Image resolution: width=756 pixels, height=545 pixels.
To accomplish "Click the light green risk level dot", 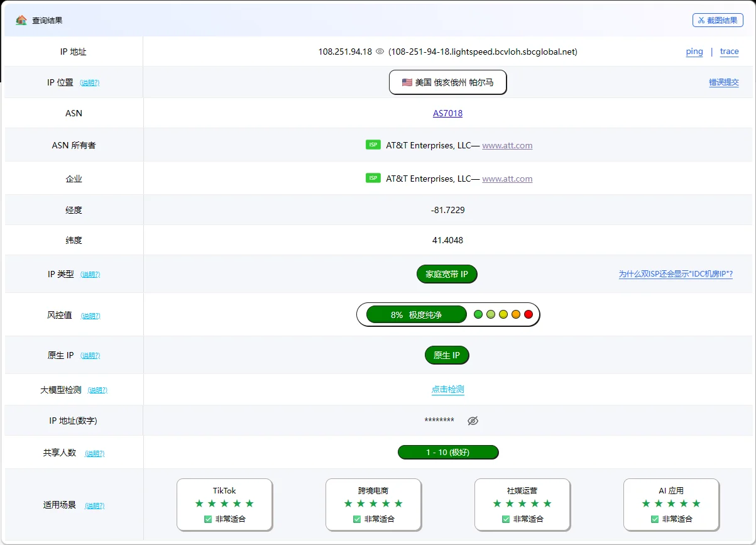I will tap(491, 314).
